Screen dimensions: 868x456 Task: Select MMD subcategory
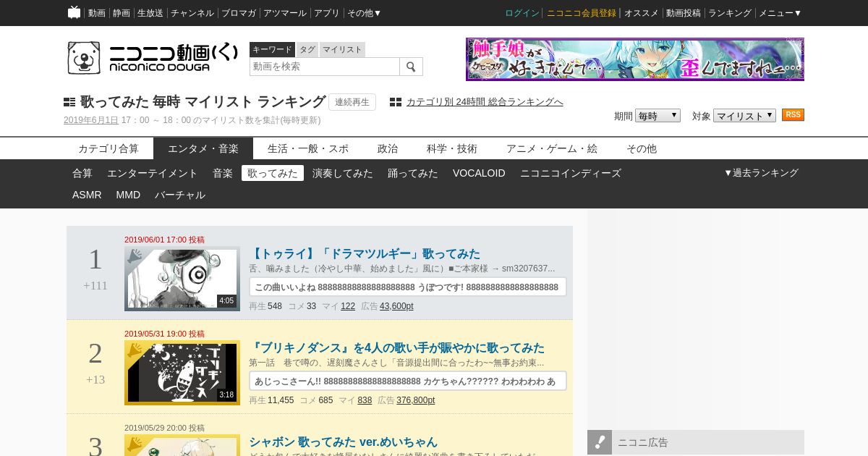point(128,195)
